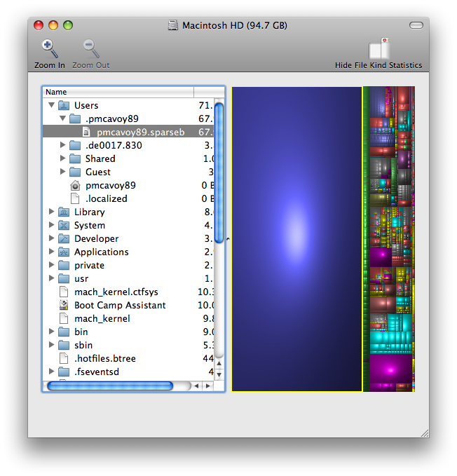The width and height of the screenshot is (457, 476).
Task: Click the large magenta block at treemap bottom
Action: click(391, 369)
